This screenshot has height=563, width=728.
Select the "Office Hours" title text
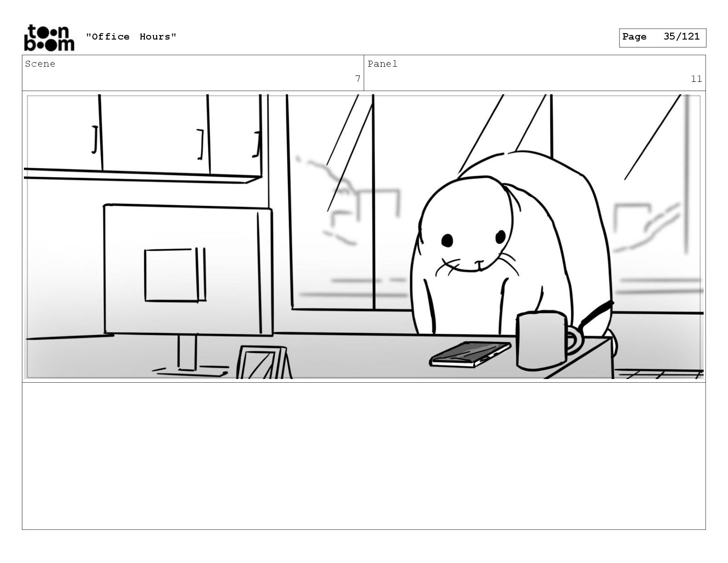click(x=131, y=37)
